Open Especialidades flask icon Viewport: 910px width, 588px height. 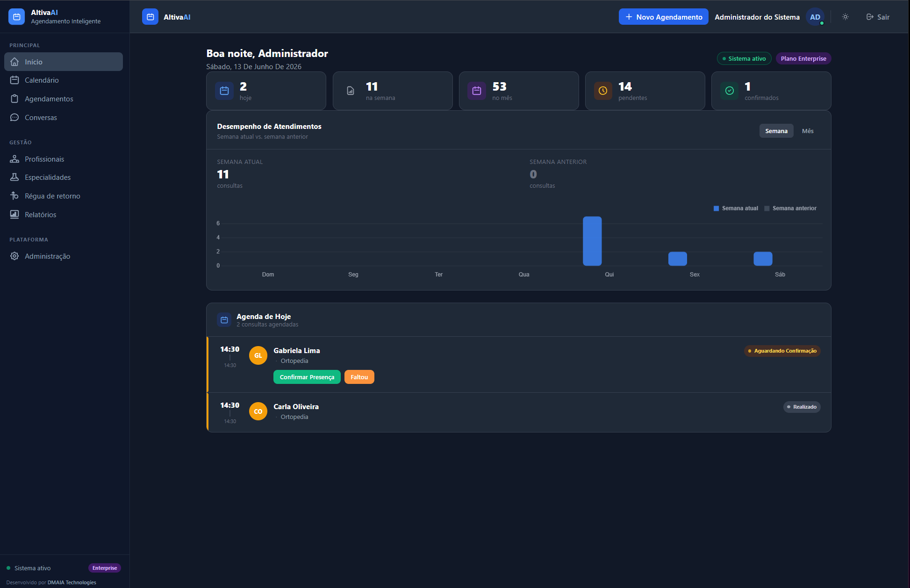(x=14, y=177)
